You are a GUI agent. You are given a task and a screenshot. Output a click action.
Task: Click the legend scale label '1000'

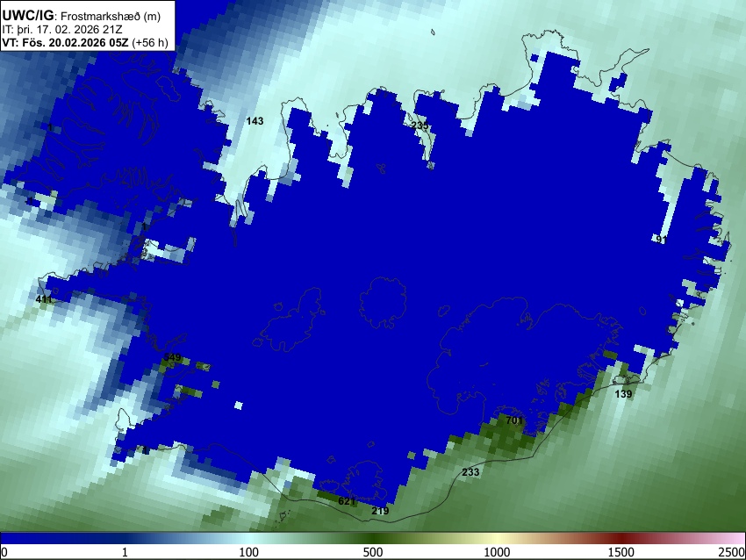click(497, 552)
